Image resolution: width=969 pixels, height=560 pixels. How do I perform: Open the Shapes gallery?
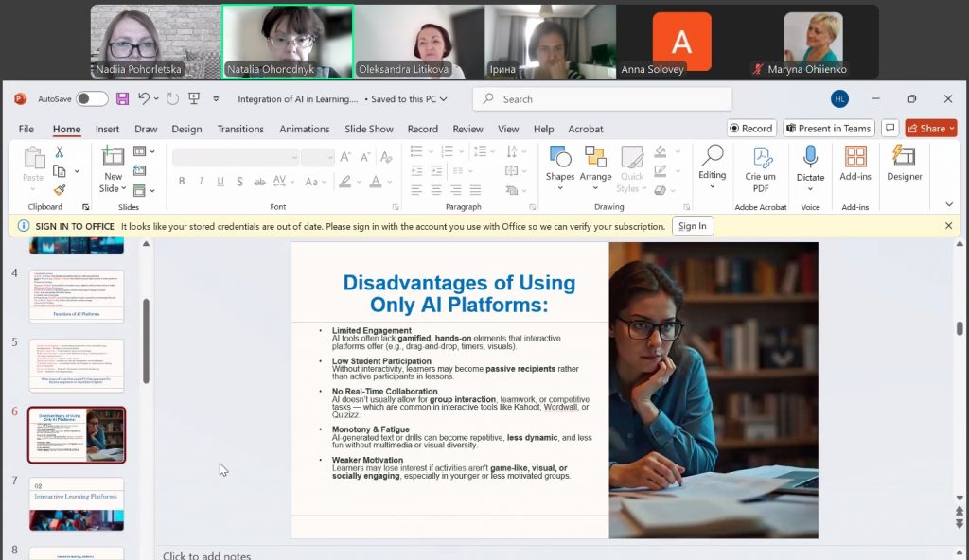[x=560, y=168]
